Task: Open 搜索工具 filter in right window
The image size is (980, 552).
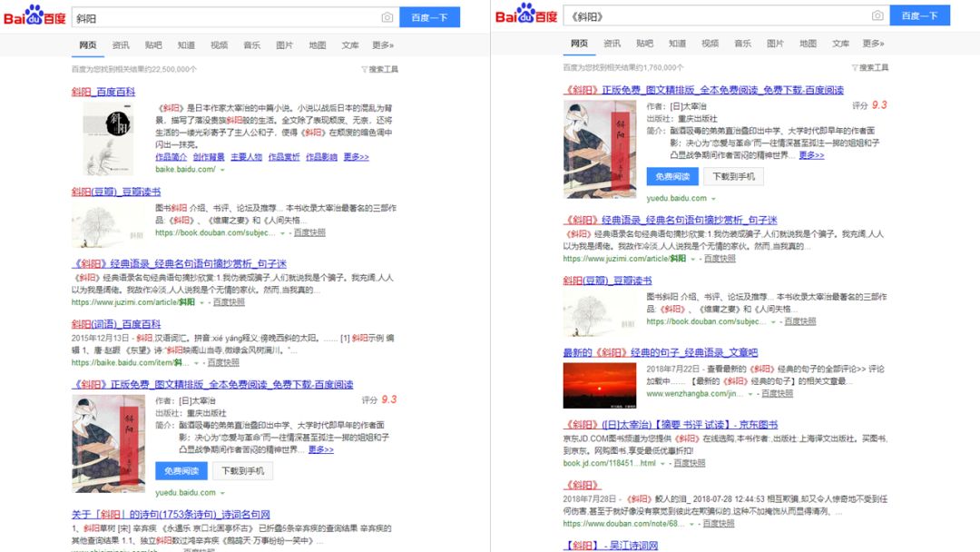Action: tap(870, 67)
